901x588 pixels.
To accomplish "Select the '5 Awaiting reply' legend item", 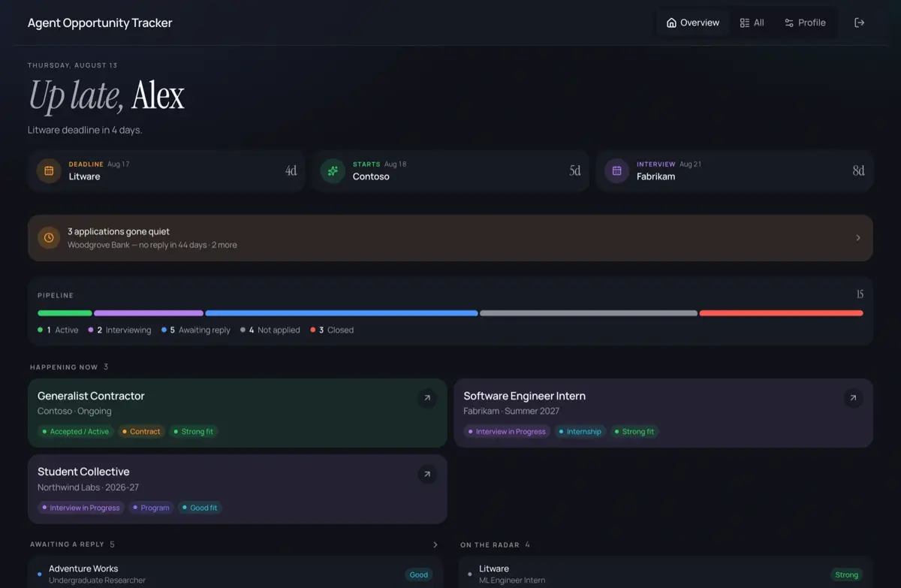I will coord(196,330).
